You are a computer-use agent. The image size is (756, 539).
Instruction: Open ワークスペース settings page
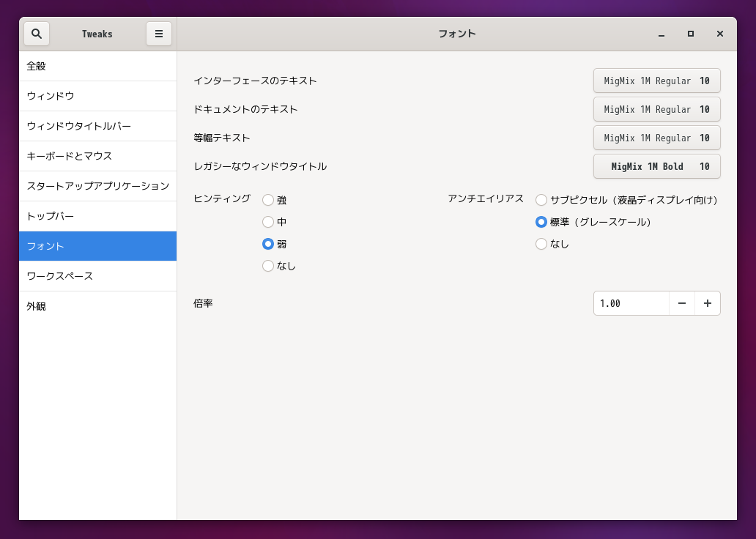(x=98, y=276)
